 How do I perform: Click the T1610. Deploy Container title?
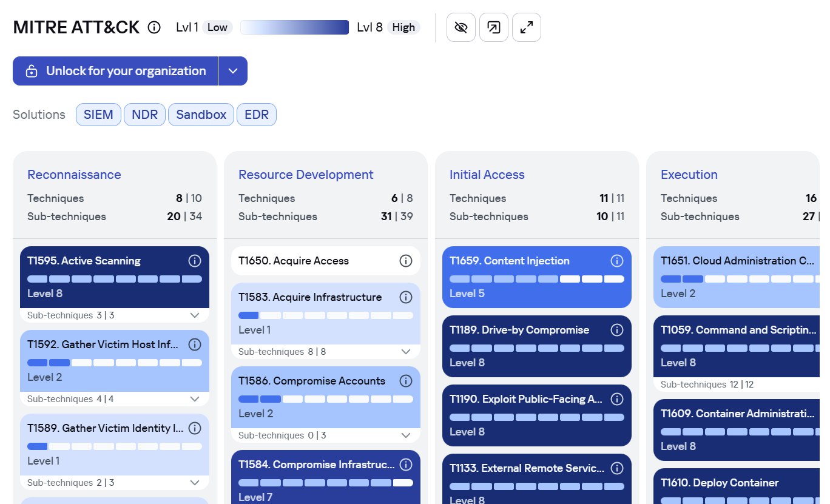pos(720,483)
